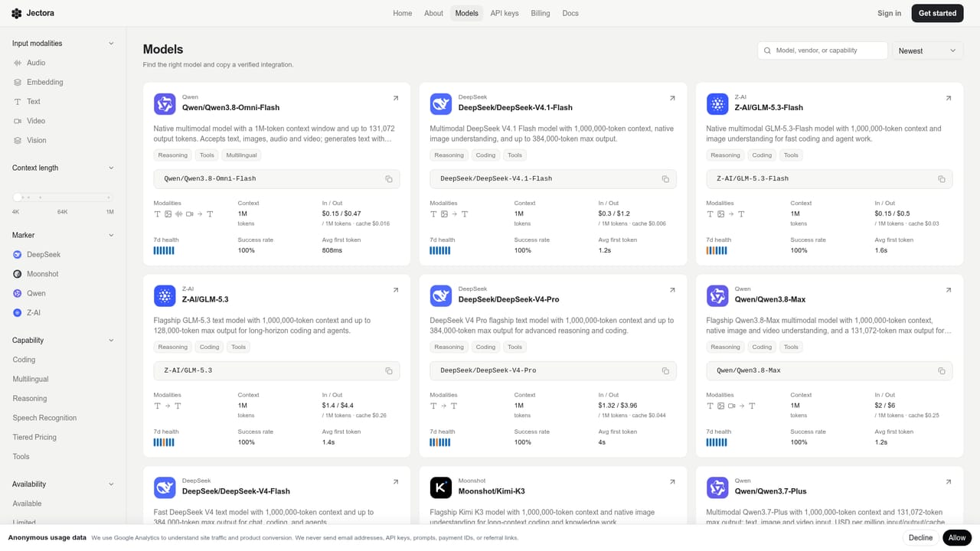
Task: Open the API keys page
Action: [505, 13]
